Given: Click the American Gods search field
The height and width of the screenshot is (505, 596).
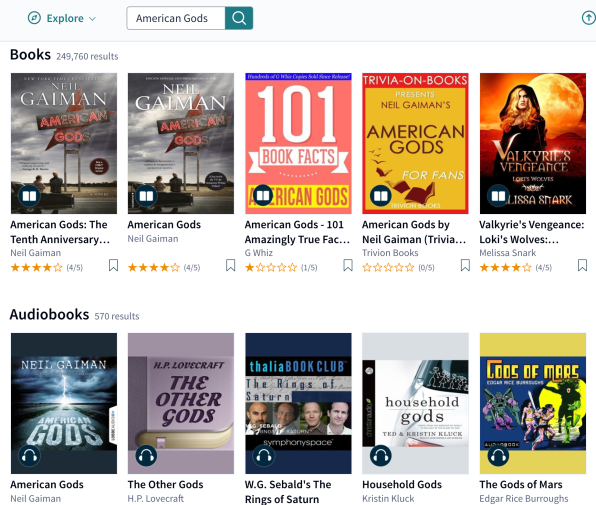Looking at the screenshot, I should [176, 18].
